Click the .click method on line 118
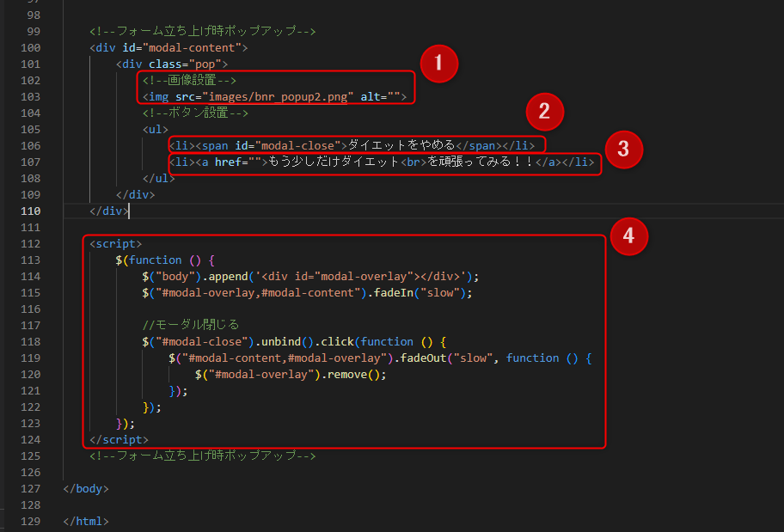Screen dimensions: 784x532 334,341
